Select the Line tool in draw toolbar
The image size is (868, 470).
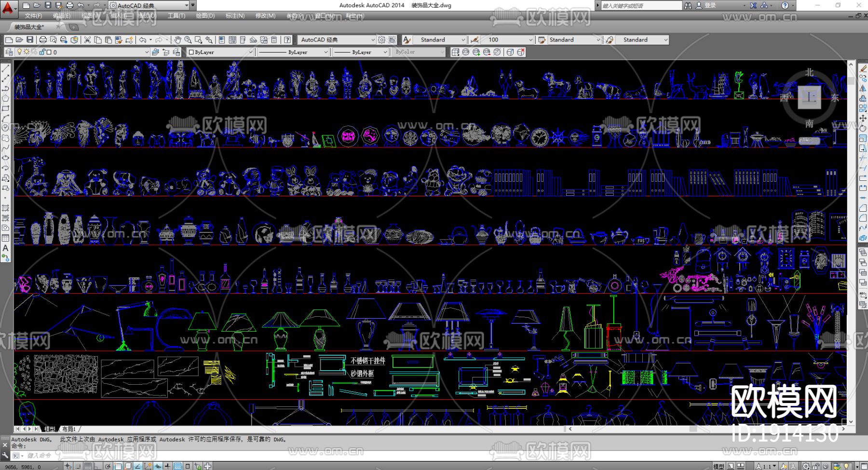6,68
